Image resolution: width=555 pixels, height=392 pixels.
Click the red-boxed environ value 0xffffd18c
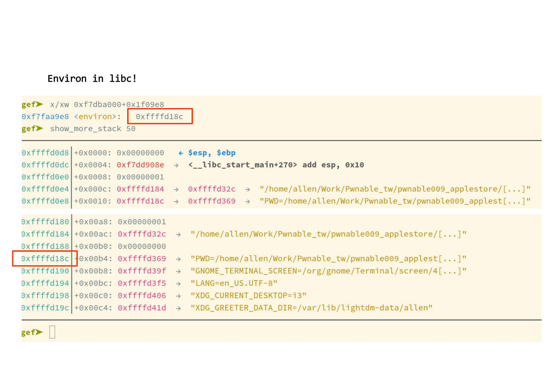coord(159,116)
